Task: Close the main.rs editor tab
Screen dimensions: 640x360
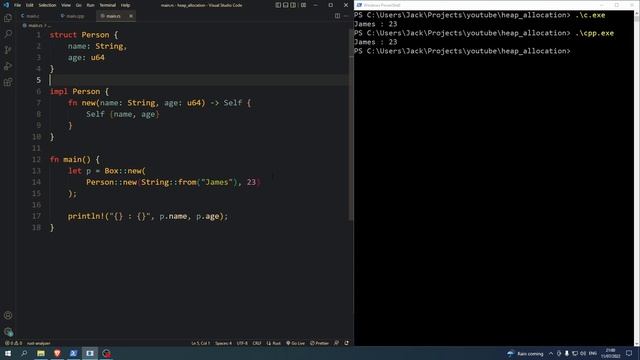Action: tap(131, 16)
